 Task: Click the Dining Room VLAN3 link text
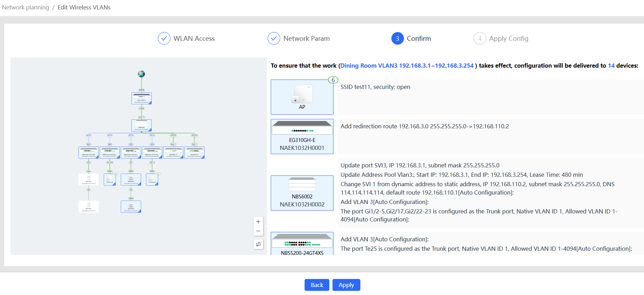pos(407,66)
